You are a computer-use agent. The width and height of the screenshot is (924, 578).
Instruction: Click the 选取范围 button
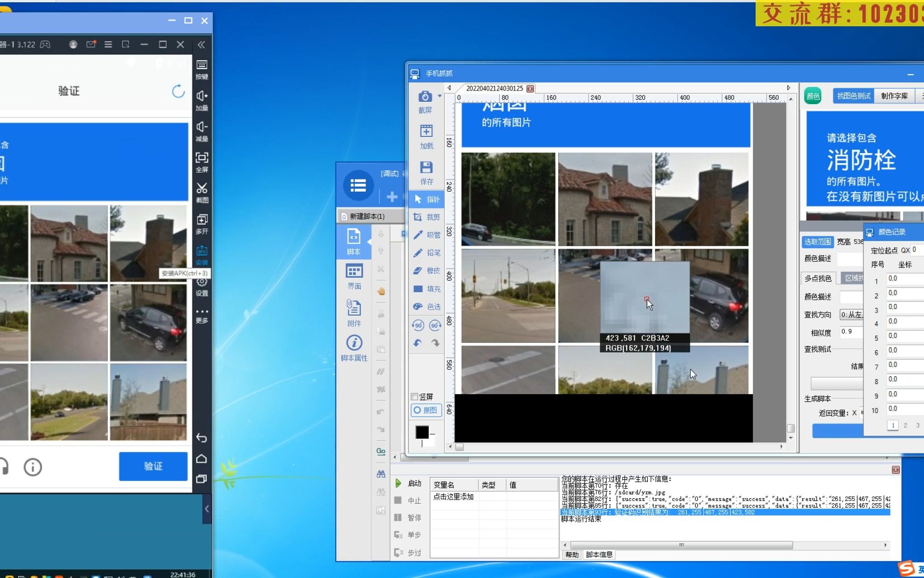tap(818, 242)
